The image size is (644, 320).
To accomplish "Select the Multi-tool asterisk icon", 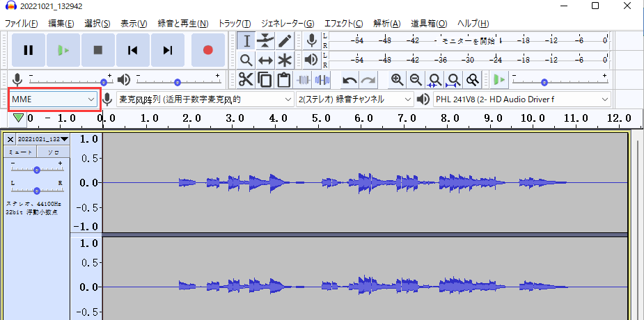I will pyautogui.click(x=285, y=61).
